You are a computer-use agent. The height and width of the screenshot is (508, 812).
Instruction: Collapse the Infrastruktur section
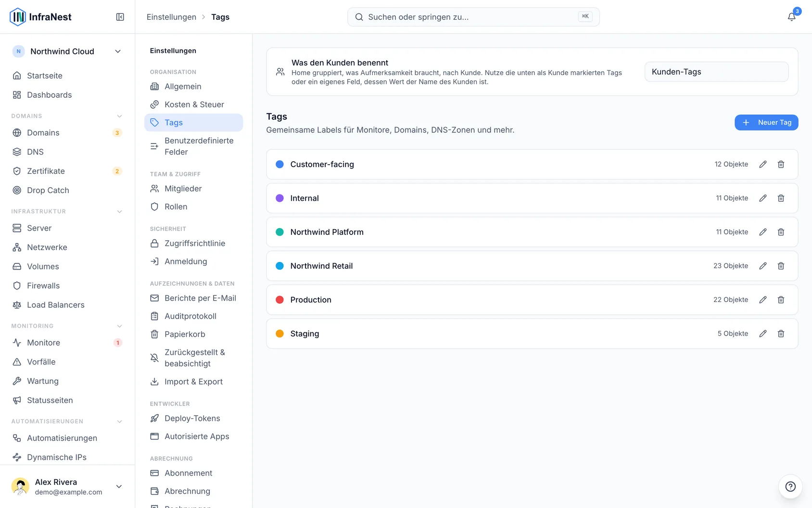pyautogui.click(x=120, y=211)
